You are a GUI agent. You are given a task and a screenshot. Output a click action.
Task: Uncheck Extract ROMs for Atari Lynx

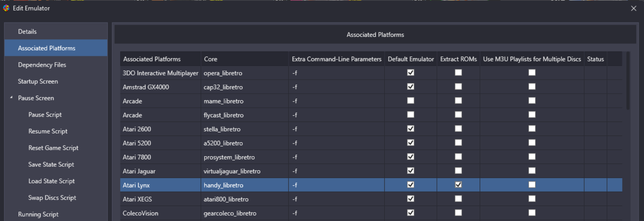tap(458, 185)
